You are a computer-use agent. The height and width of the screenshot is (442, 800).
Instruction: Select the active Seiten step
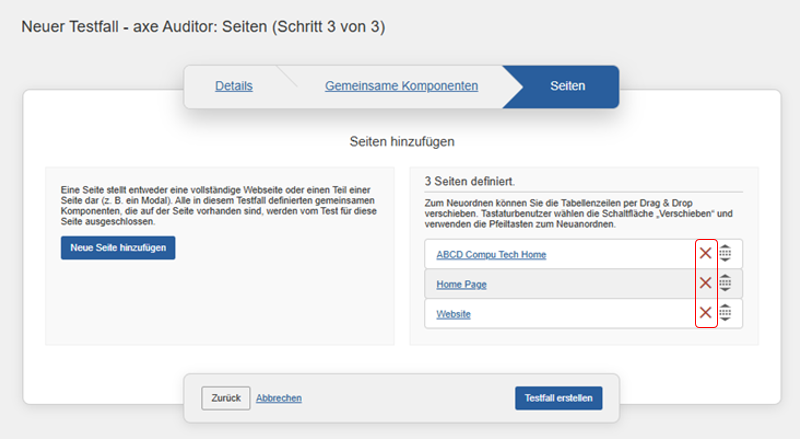pyautogui.click(x=567, y=86)
